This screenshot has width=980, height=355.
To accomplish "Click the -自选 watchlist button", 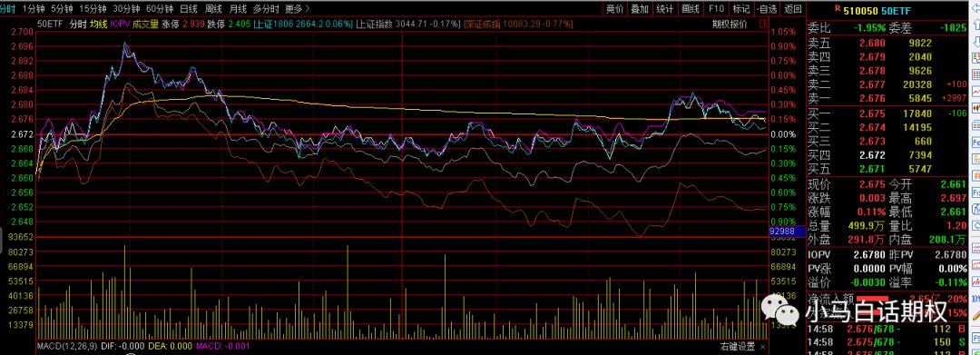I will 767,9.
